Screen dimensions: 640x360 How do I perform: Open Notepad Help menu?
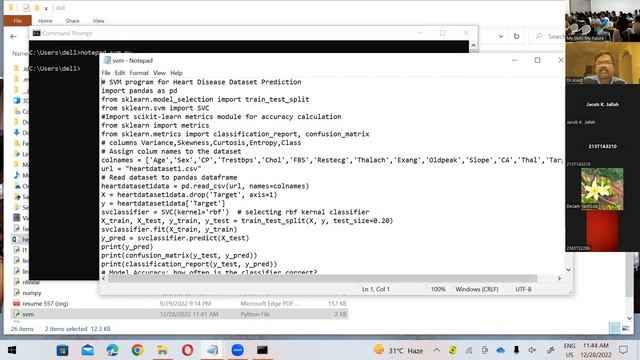(176, 73)
